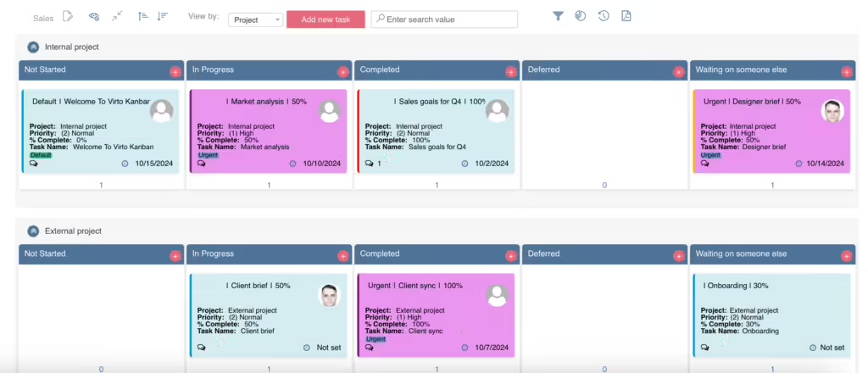Open comments on Onboarding card
This screenshot has width=868, height=373.
point(704,348)
